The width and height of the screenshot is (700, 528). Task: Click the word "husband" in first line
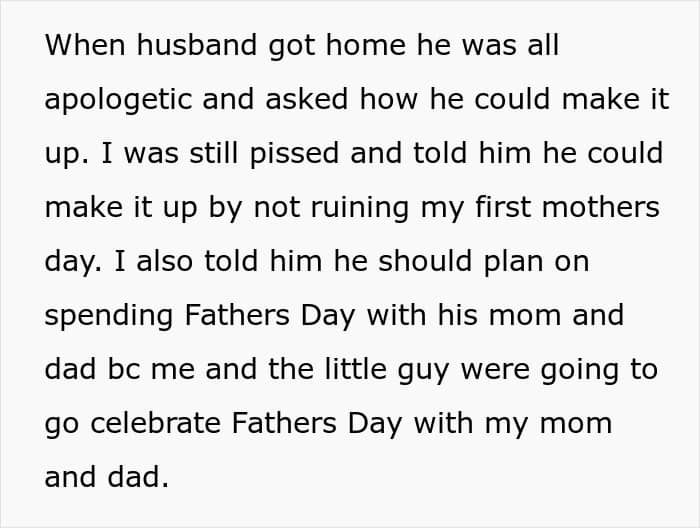[196, 45]
